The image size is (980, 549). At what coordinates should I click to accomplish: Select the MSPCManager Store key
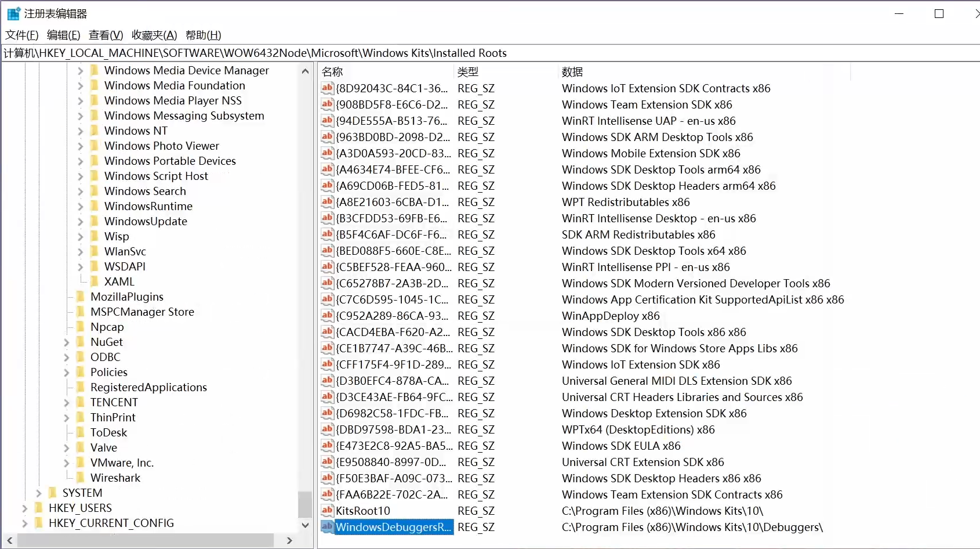tap(142, 312)
